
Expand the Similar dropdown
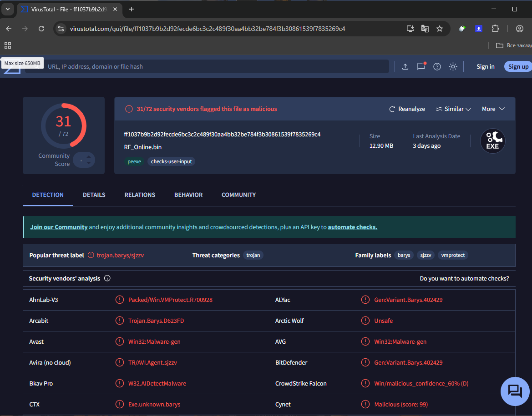tap(453, 109)
